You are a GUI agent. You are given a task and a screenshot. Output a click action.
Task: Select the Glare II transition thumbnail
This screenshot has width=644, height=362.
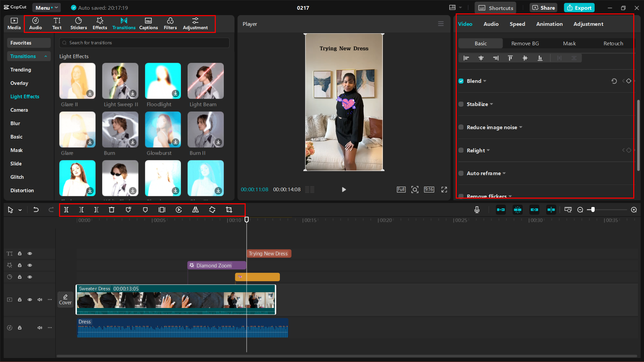tap(77, 81)
